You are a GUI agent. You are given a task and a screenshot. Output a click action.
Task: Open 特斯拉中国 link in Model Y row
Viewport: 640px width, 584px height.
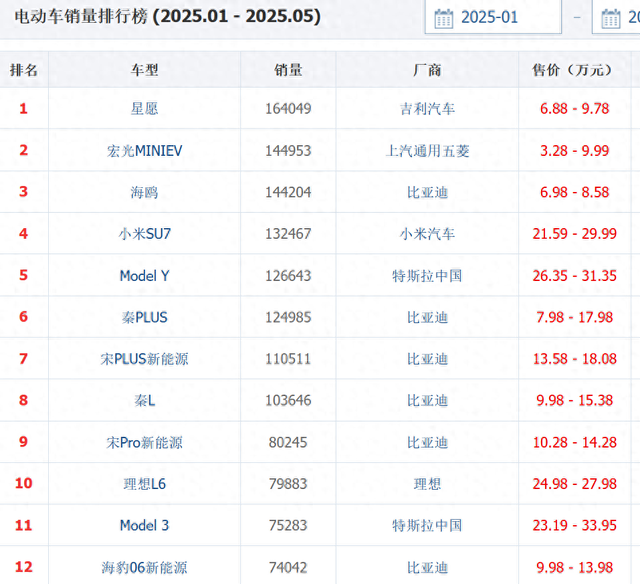[427, 276]
